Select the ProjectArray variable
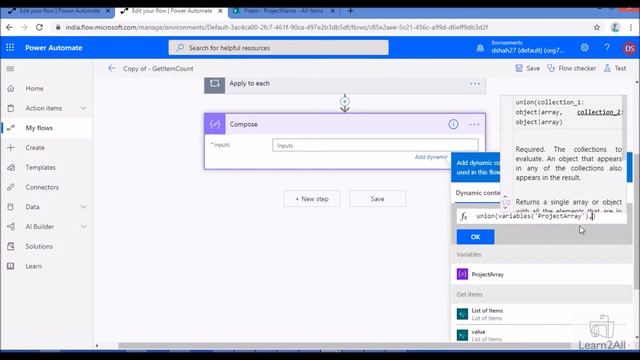Image resolution: width=640 pixels, height=360 pixels. pos(543,274)
